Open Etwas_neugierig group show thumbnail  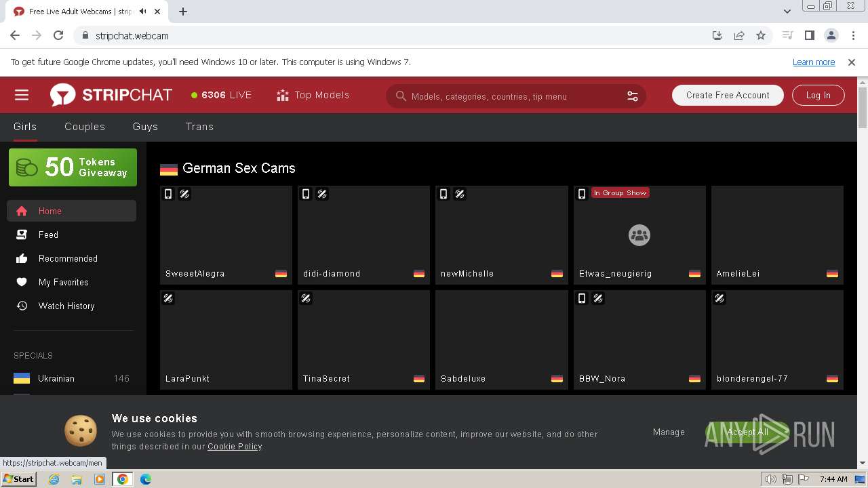[x=639, y=235]
